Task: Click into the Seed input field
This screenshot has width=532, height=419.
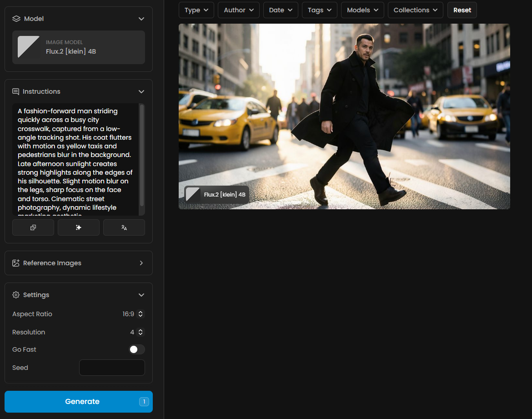Action: point(112,368)
